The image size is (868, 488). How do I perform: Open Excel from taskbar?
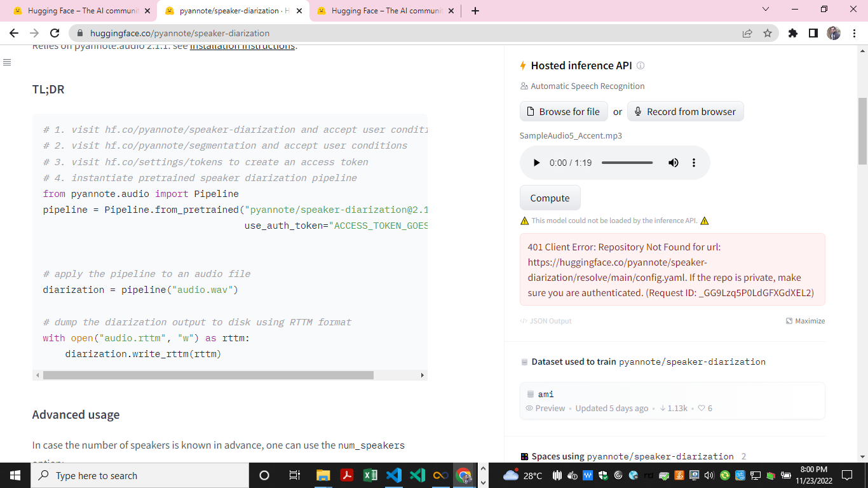[370, 475]
